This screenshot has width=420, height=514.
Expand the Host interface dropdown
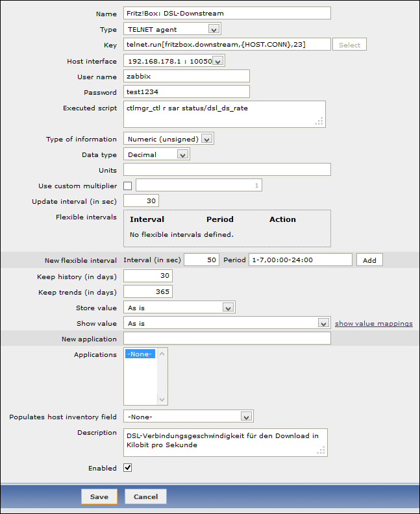[173, 61]
